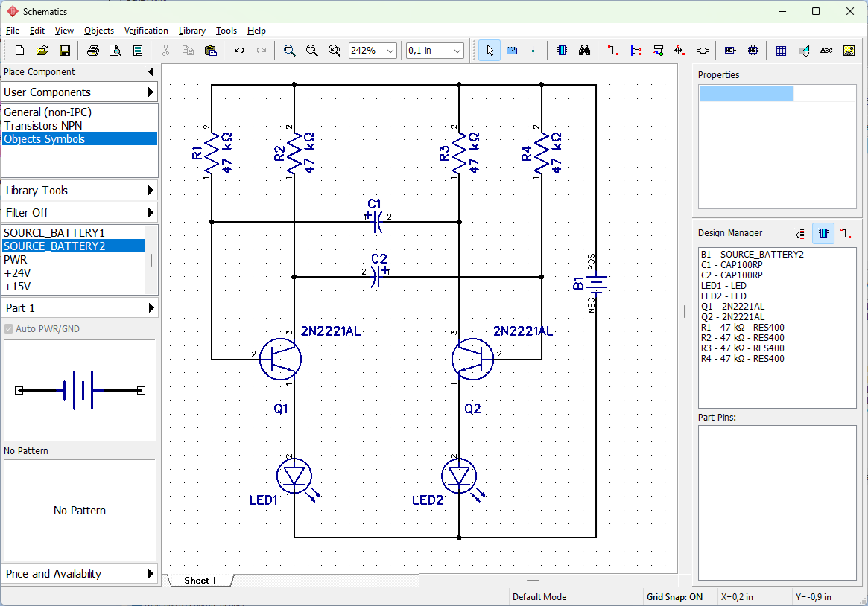Paste from clipboard
Screen dimensions: 868x606
[x=210, y=51]
